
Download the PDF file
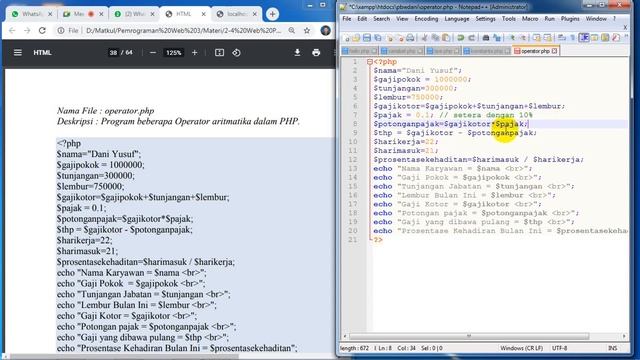(x=298, y=53)
